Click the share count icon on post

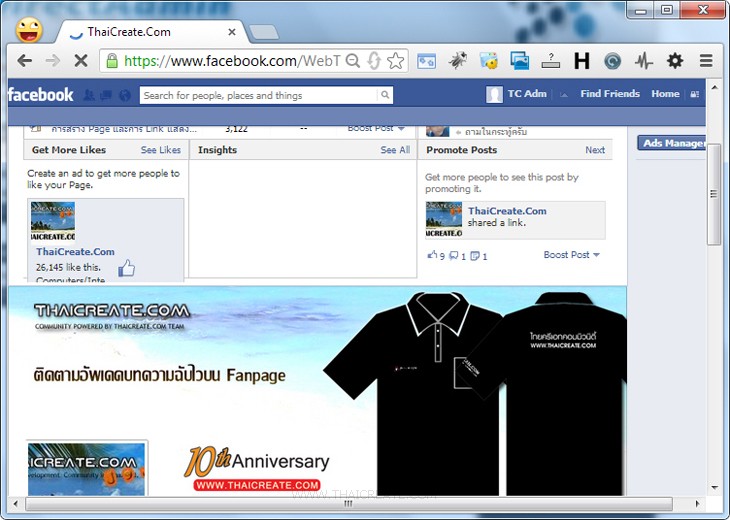[475, 256]
